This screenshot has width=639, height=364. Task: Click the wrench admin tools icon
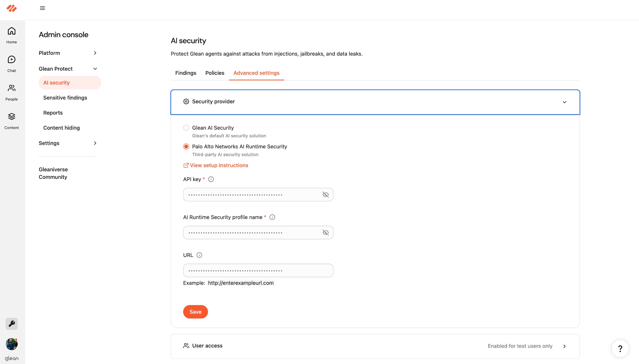(12, 324)
